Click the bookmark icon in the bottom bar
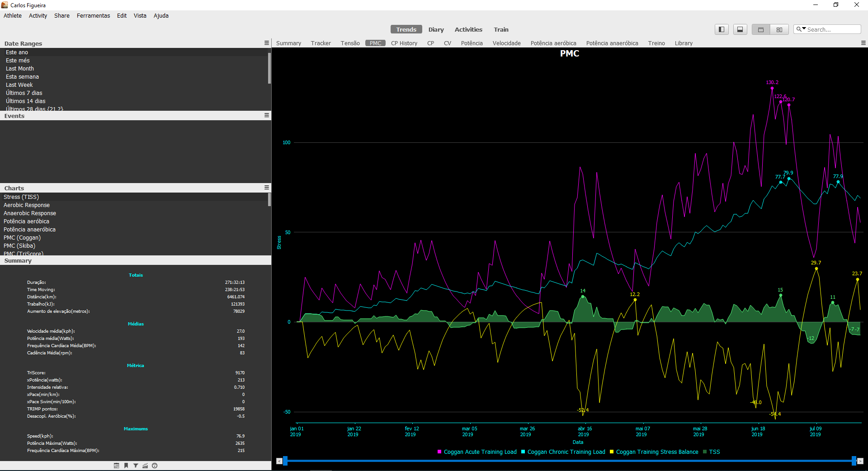The width and height of the screenshot is (868, 471). (126, 466)
